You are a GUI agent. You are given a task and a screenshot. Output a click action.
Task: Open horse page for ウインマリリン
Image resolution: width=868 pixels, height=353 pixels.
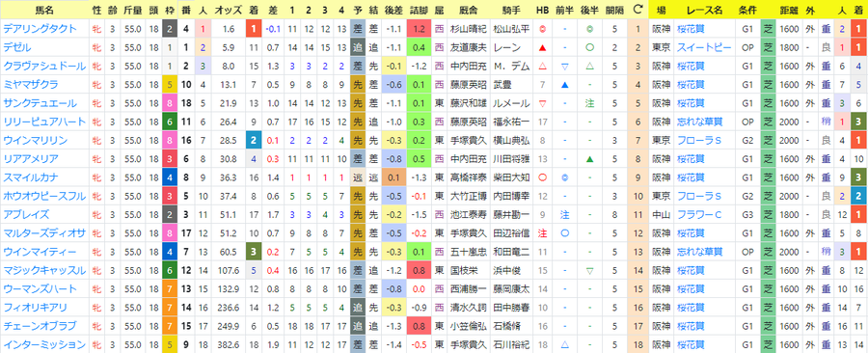pos(35,141)
